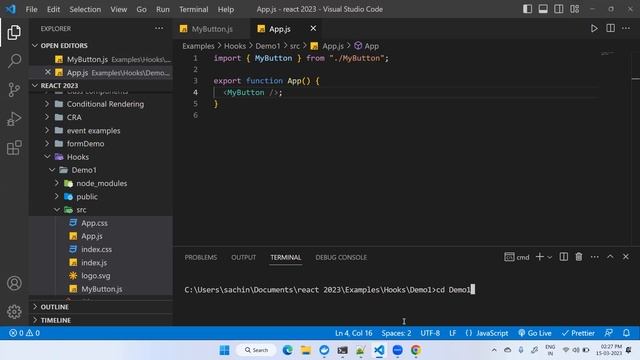Open the Help menu

click(x=226, y=9)
